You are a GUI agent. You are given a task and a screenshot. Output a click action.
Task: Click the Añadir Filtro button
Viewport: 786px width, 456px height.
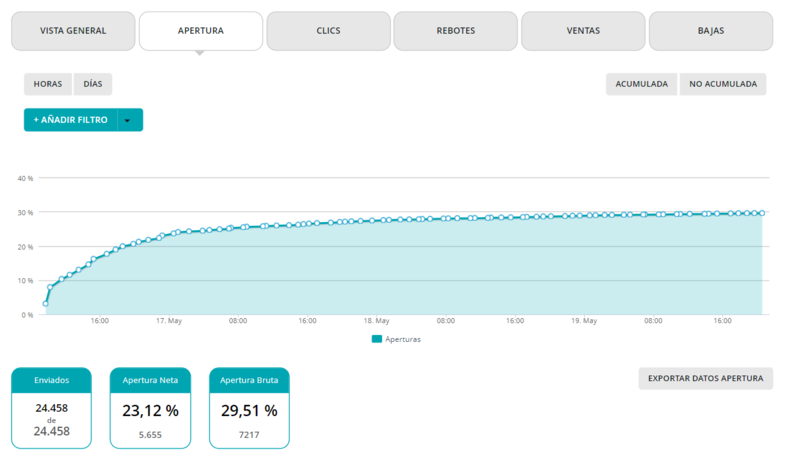[x=71, y=120]
